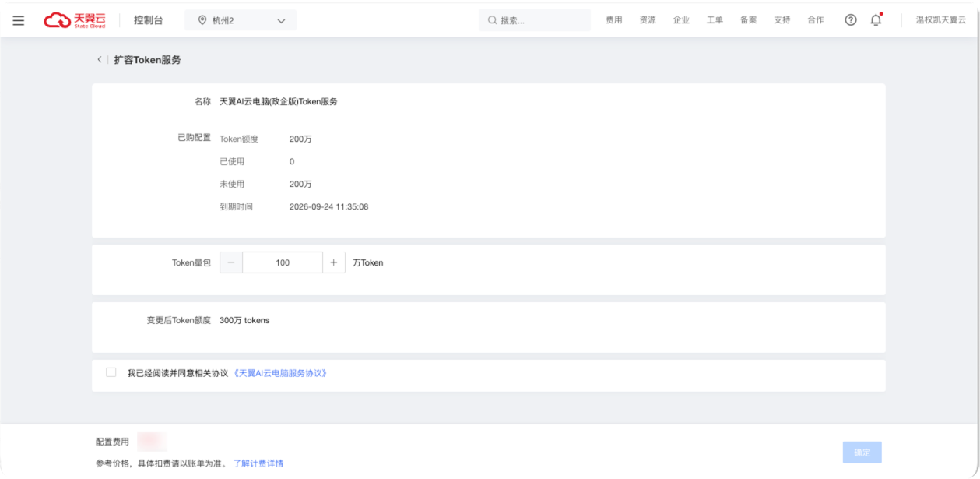Go back using the left chevron
This screenshot has height=479, width=980.
pos(99,59)
